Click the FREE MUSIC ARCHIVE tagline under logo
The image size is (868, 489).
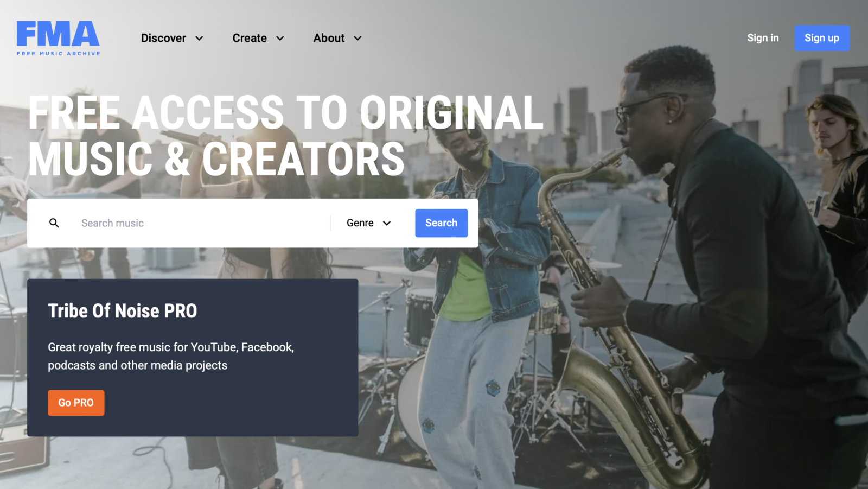click(59, 54)
